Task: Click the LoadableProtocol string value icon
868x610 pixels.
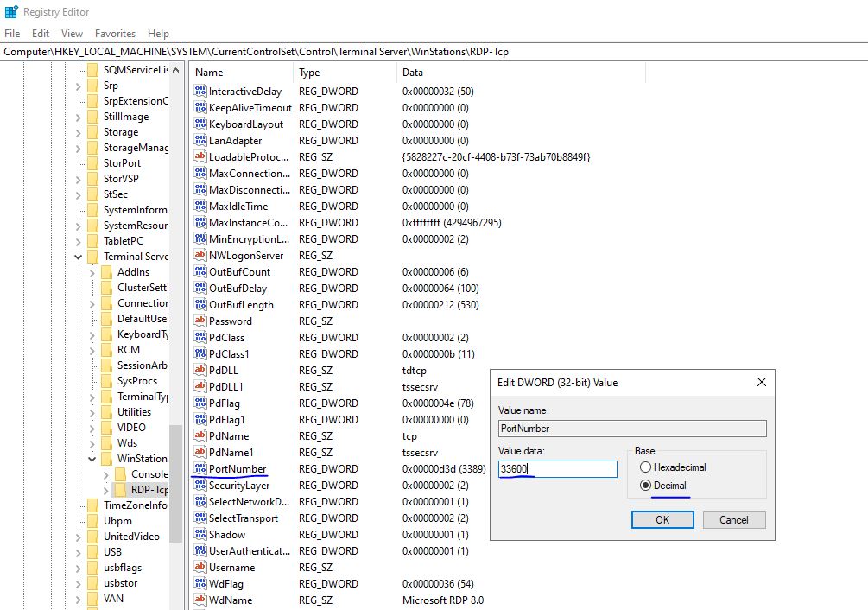Action: (200, 157)
